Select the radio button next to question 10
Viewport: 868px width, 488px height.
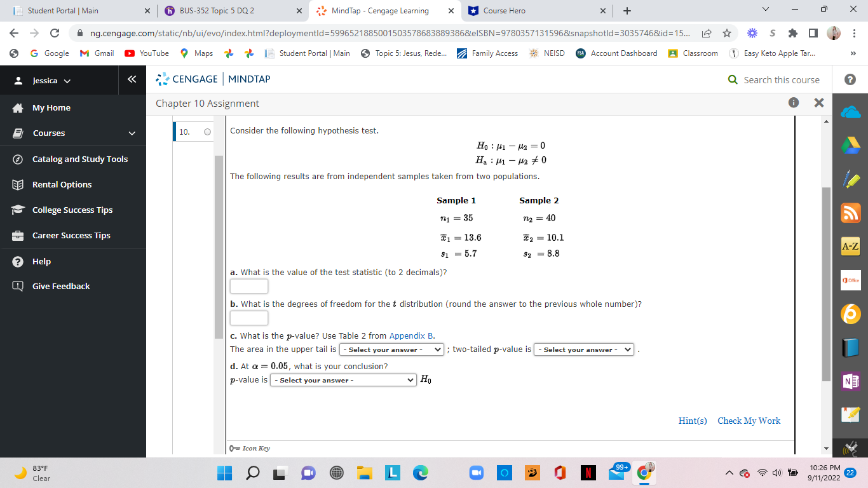207,130
